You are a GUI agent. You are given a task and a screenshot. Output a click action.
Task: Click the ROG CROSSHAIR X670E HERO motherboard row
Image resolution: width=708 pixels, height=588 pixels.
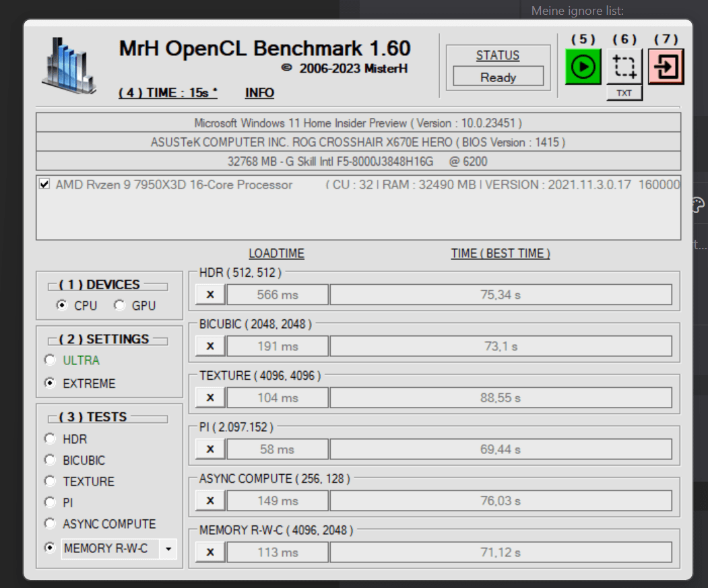tap(358, 142)
